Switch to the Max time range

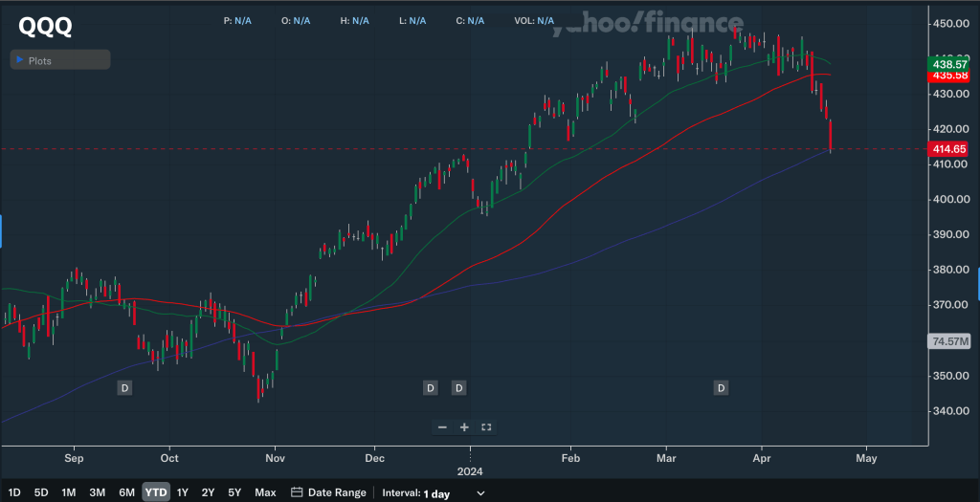(x=265, y=492)
